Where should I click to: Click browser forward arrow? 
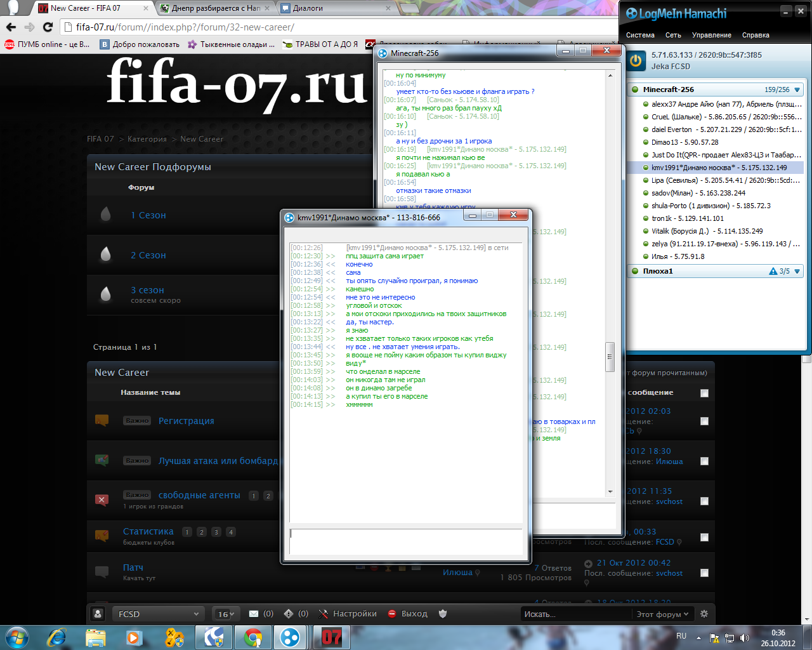pos(29,27)
